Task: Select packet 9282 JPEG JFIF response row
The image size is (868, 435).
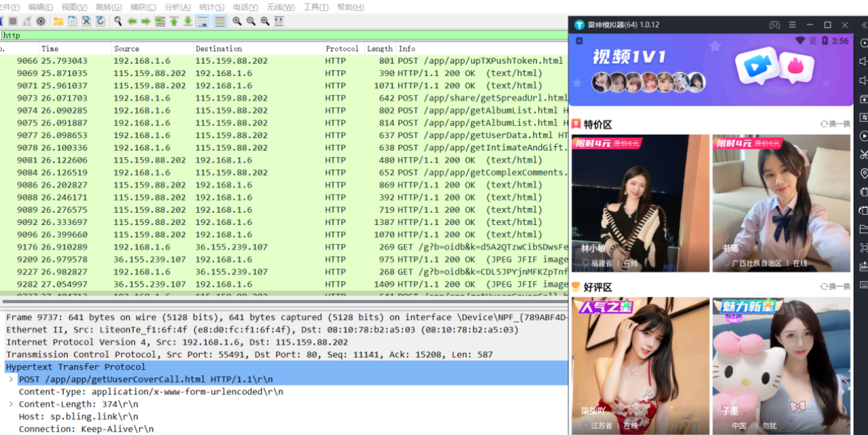Action: (283, 285)
